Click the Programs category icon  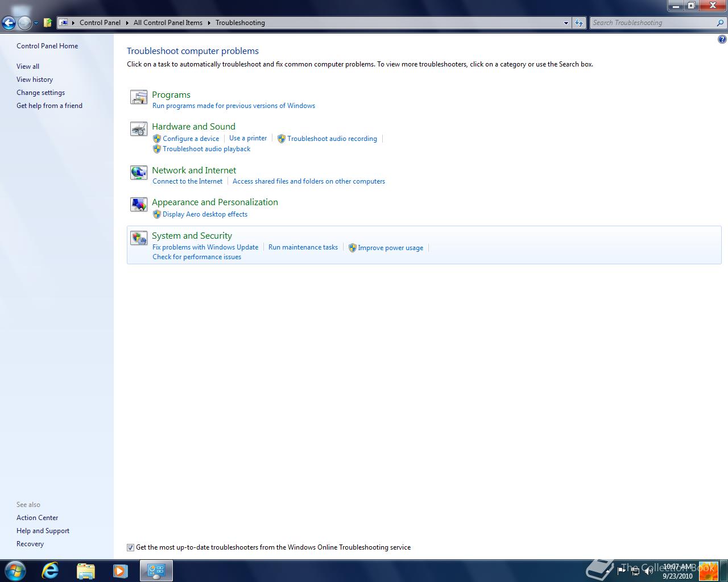(x=139, y=97)
